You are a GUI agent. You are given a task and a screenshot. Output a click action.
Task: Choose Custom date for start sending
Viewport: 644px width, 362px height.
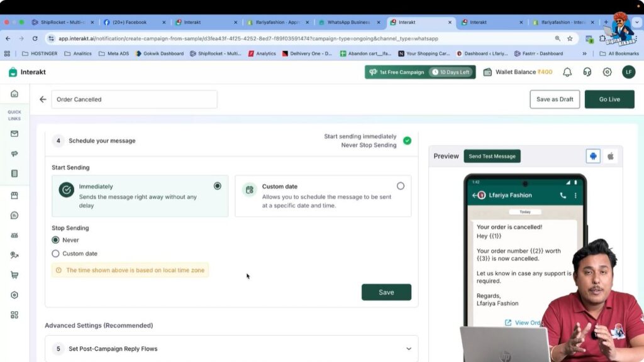401,185
